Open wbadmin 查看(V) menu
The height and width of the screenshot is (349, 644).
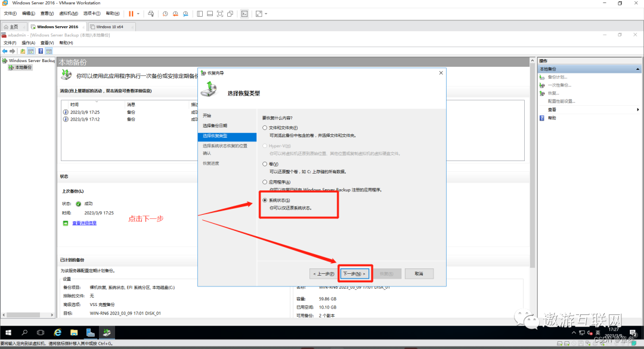pyautogui.click(x=47, y=43)
